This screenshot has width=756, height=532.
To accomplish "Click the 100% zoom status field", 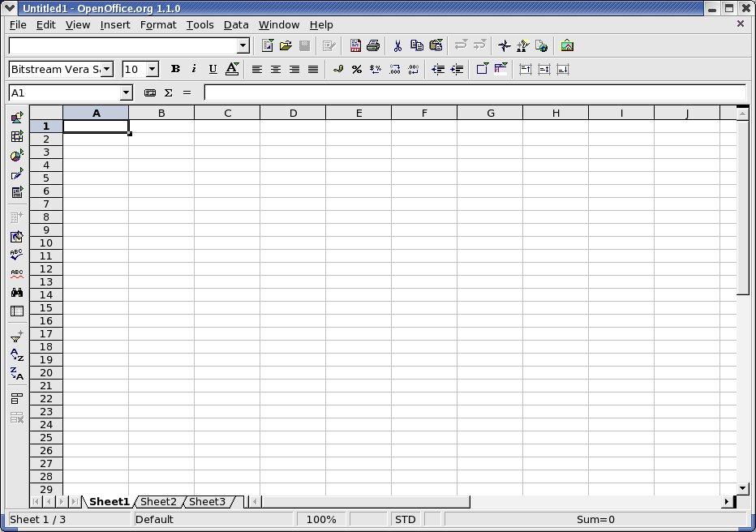I will pyautogui.click(x=321, y=520).
